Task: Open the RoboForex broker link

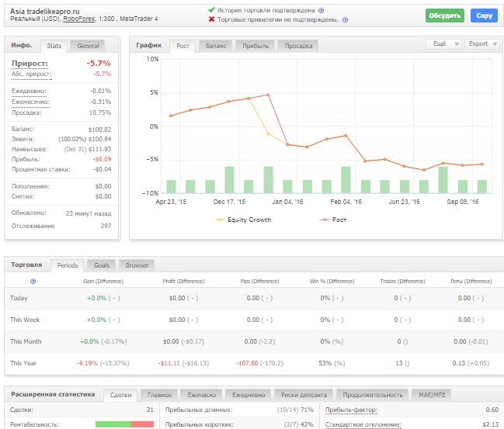Action: (78, 19)
